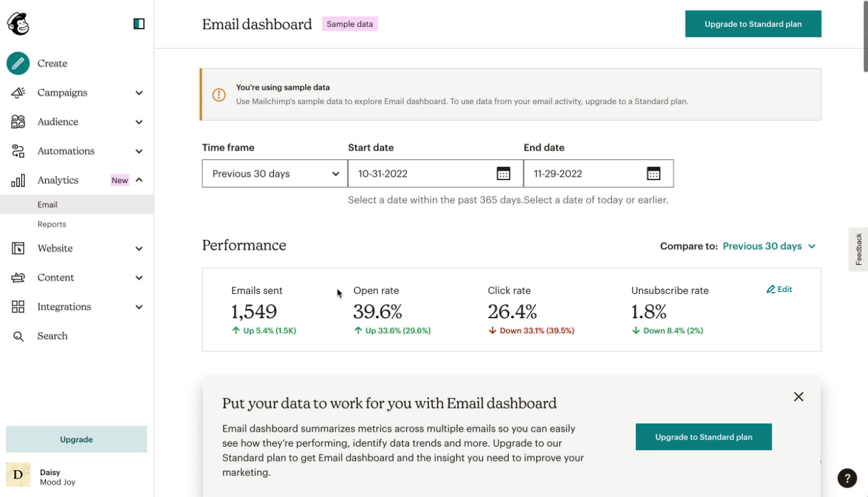Click the Automations flow icon

(18, 151)
